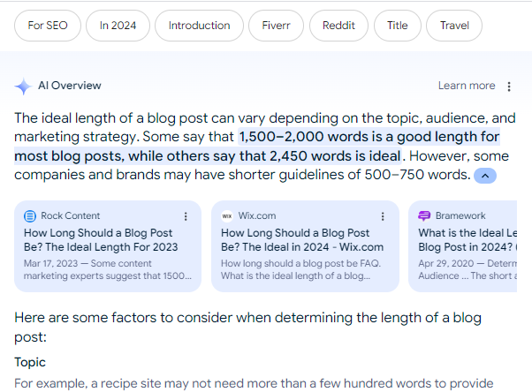Click the Wix.com favicon
Viewport: 532px width, 392px height.
[x=227, y=215]
